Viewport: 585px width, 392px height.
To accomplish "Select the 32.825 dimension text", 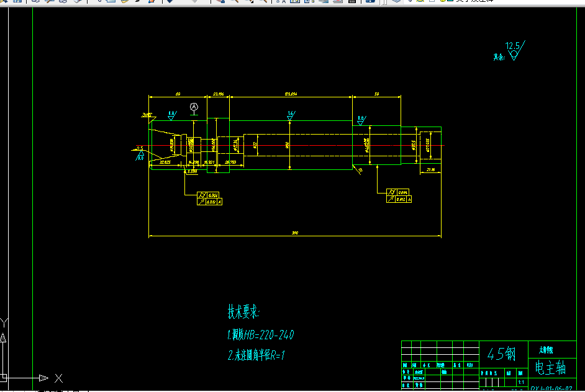I will click(165, 162).
